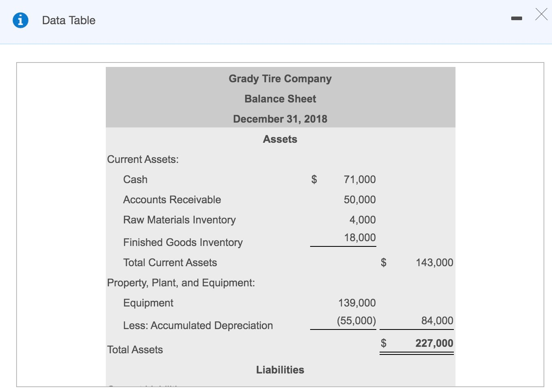Click the Accounts Receivable line item

[x=172, y=199]
